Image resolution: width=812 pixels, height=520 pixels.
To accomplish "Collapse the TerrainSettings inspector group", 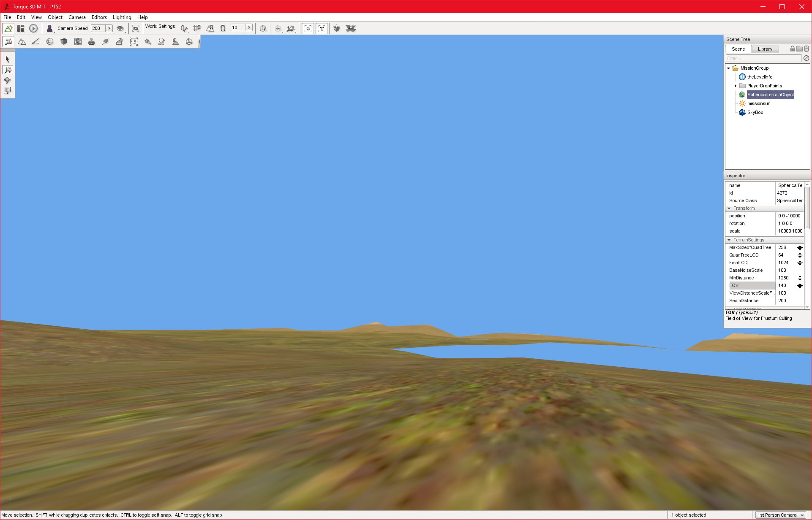I will click(x=729, y=240).
